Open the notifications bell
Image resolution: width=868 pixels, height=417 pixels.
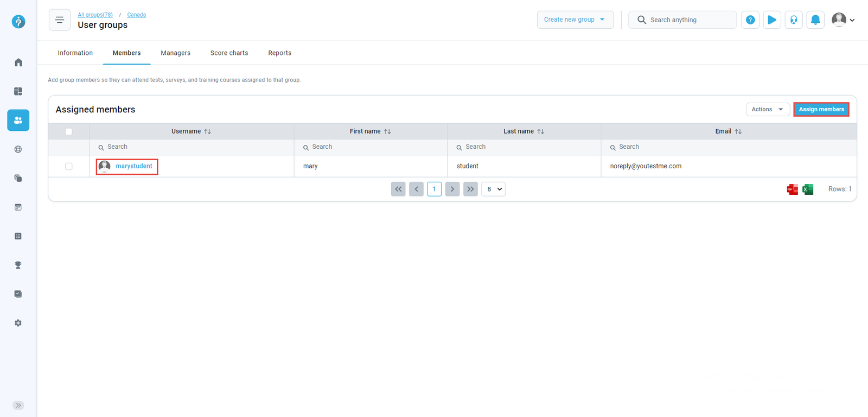(x=815, y=20)
